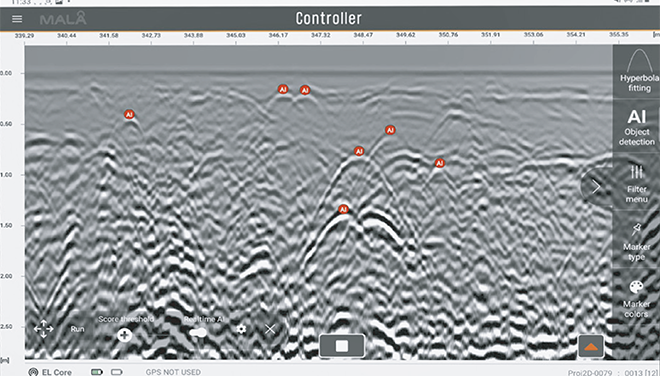Open the hamburger menu
This screenshot has height=376, width=660.
pos(17,19)
